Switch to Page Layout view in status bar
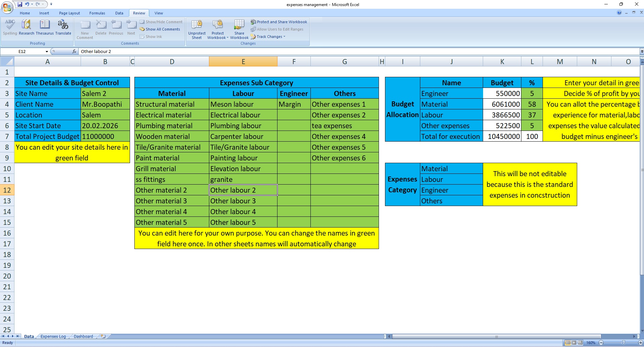This screenshot has height=347, width=644. point(574,343)
